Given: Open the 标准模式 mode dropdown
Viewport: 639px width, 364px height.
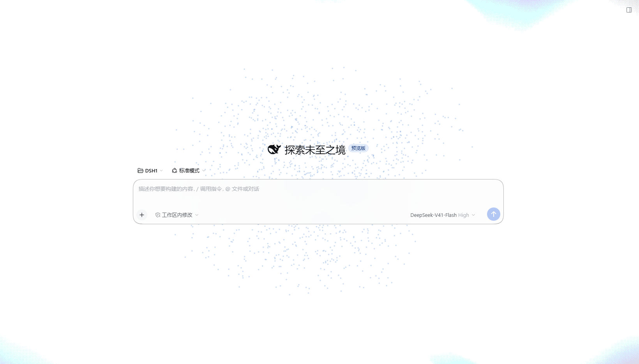Looking at the screenshot, I should click(189, 171).
